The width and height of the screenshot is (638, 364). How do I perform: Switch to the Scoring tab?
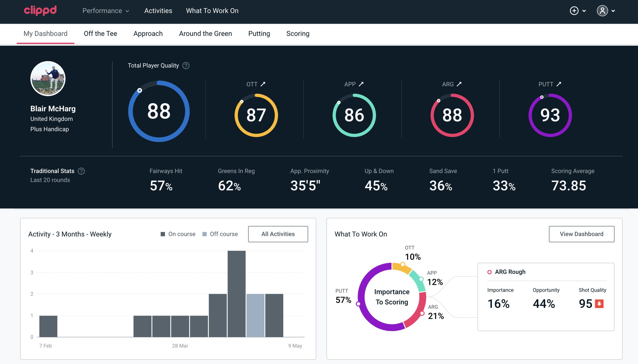click(298, 33)
